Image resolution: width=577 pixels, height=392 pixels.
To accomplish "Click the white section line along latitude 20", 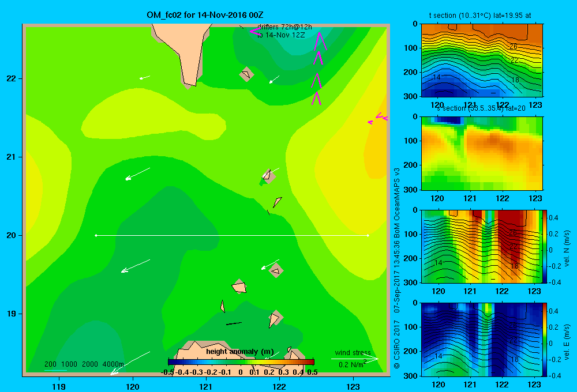I will pos(232,235).
